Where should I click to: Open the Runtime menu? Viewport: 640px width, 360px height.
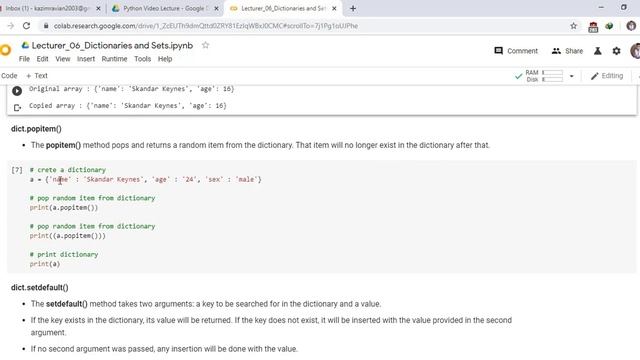click(114, 59)
